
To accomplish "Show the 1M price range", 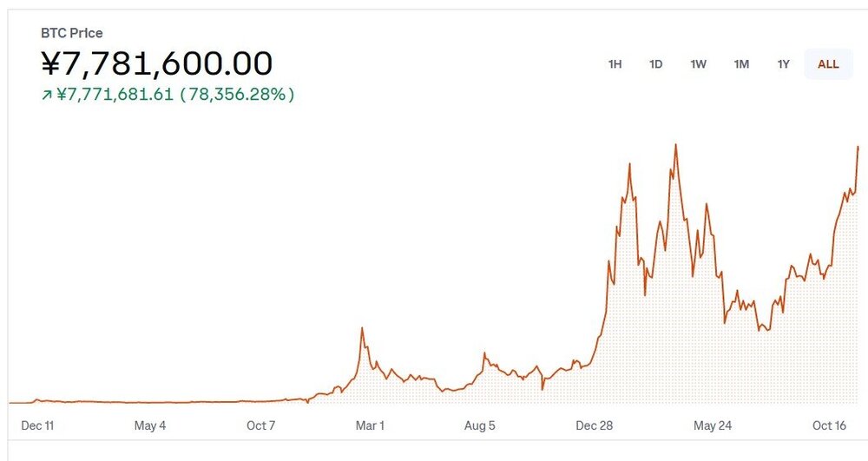I will click(x=741, y=64).
